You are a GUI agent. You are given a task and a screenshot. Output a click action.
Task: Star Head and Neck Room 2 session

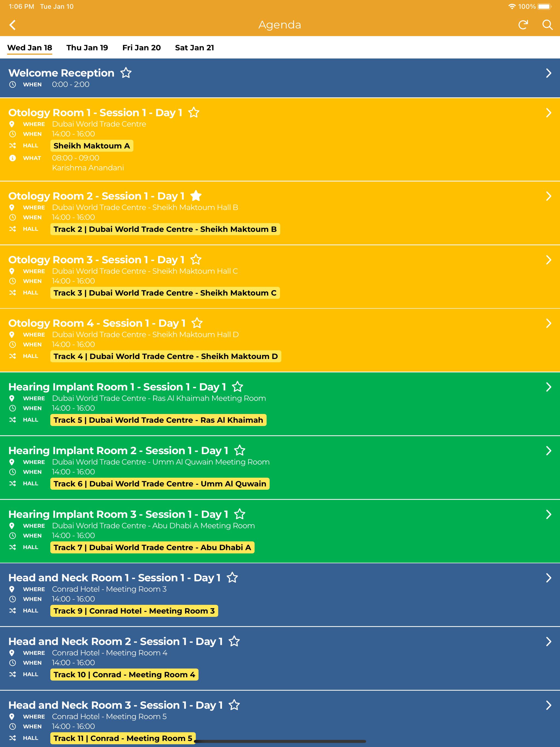click(234, 641)
